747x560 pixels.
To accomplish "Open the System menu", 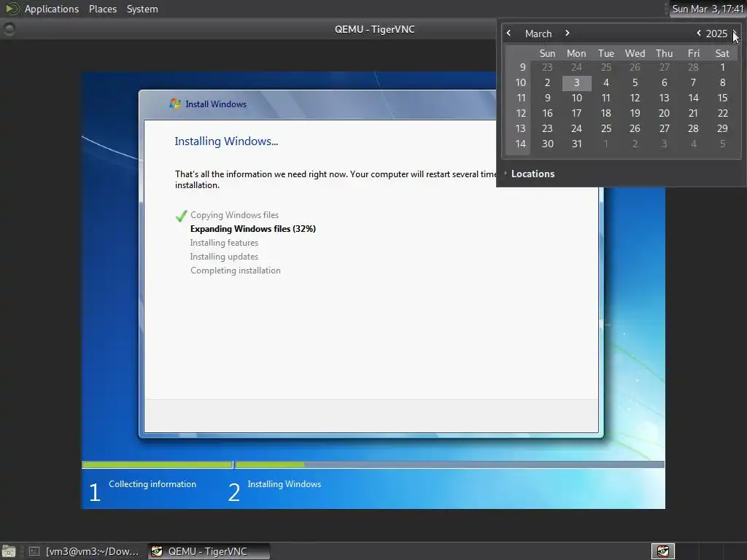I will click(x=142, y=9).
